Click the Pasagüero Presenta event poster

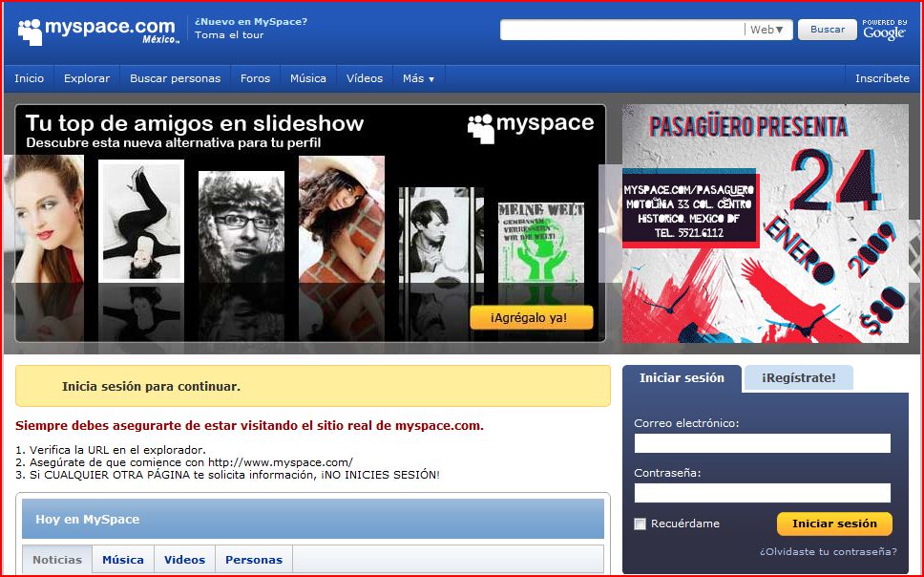(766, 224)
